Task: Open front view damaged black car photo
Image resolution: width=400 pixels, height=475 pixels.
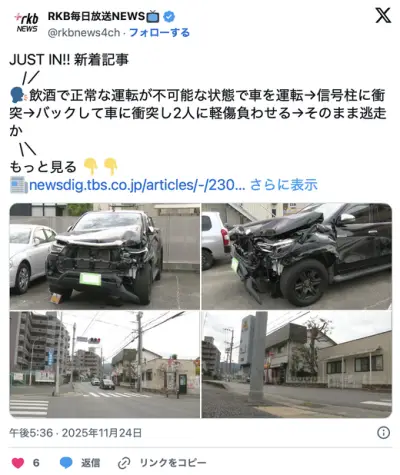Action: [105, 256]
